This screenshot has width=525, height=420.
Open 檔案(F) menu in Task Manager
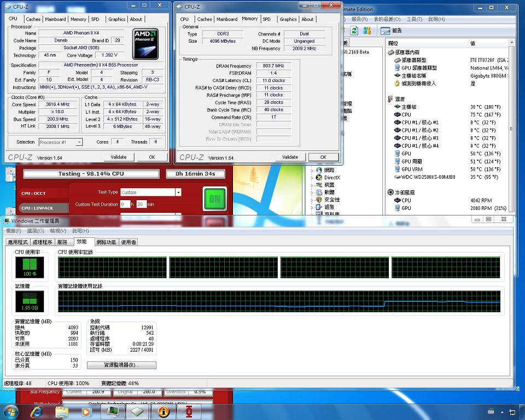click(x=13, y=231)
